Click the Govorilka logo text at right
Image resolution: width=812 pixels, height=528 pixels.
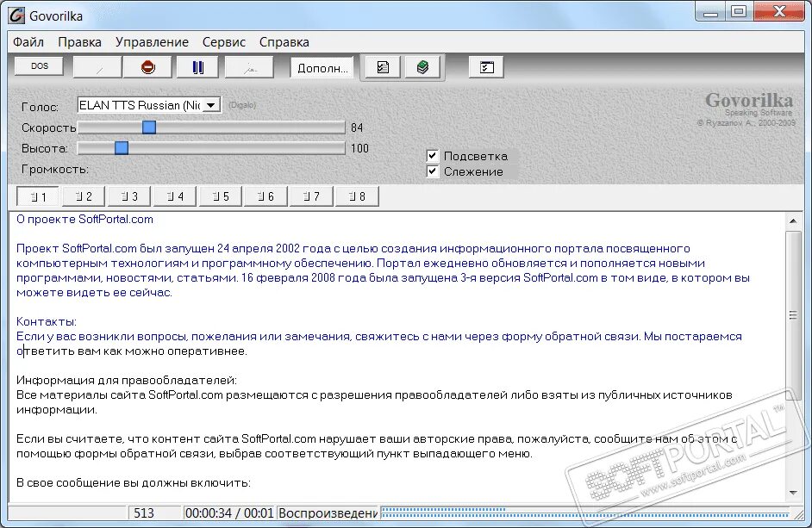749,100
